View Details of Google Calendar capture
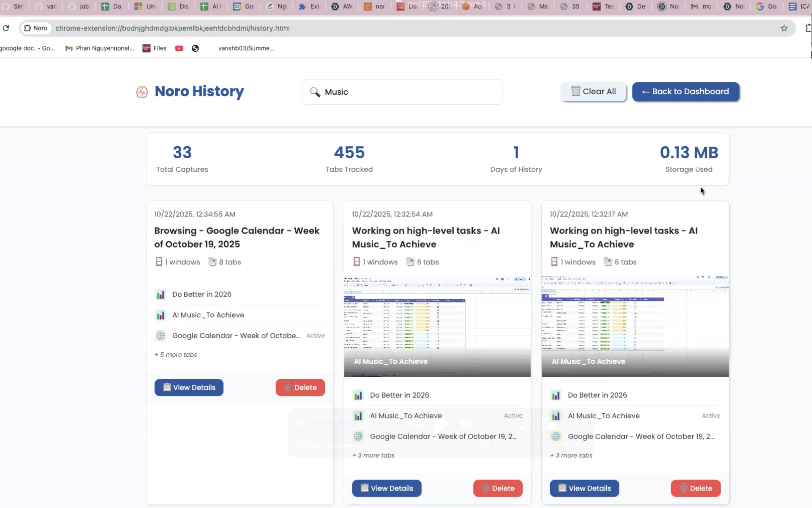This screenshot has width=812, height=508. click(189, 388)
